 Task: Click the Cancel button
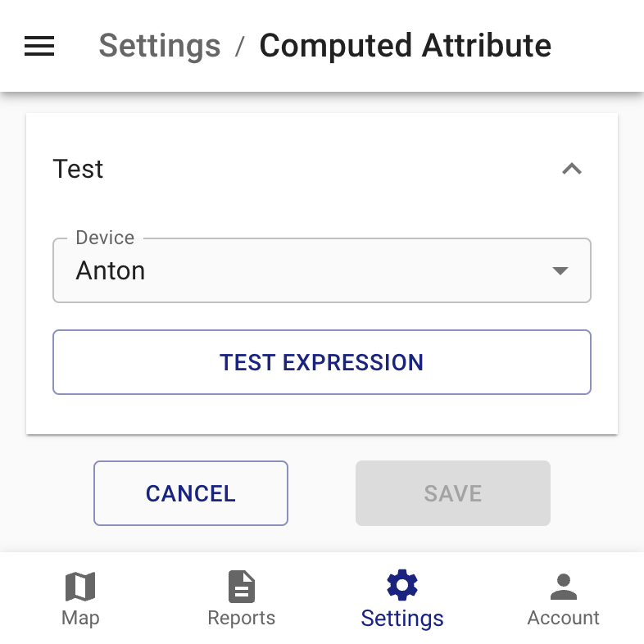pyautogui.click(x=191, y=493)
